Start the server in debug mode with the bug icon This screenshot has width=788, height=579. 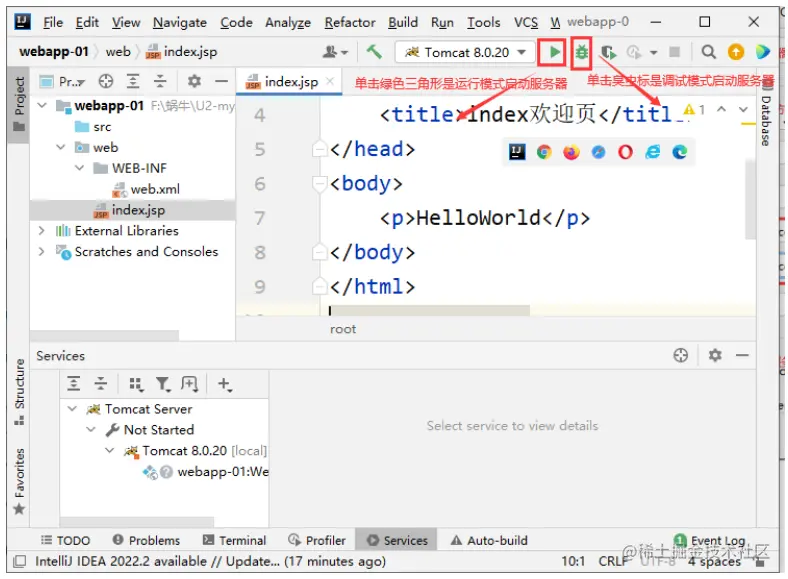tap(581, 52)
